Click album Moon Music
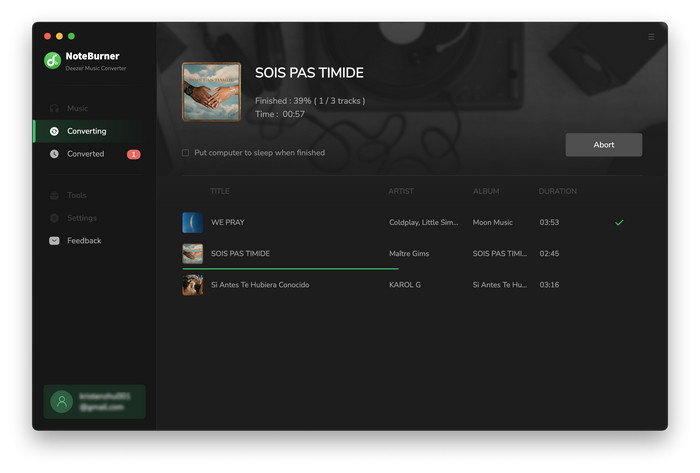 tap(492, 222)
